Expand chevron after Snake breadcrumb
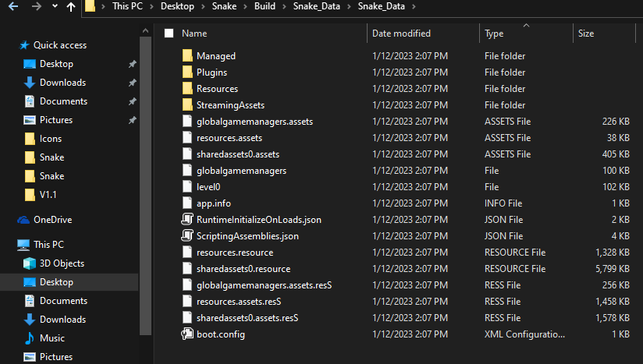The height and width of the screenshot is (364, 643). pyautogui.click(x=245, y=6)
